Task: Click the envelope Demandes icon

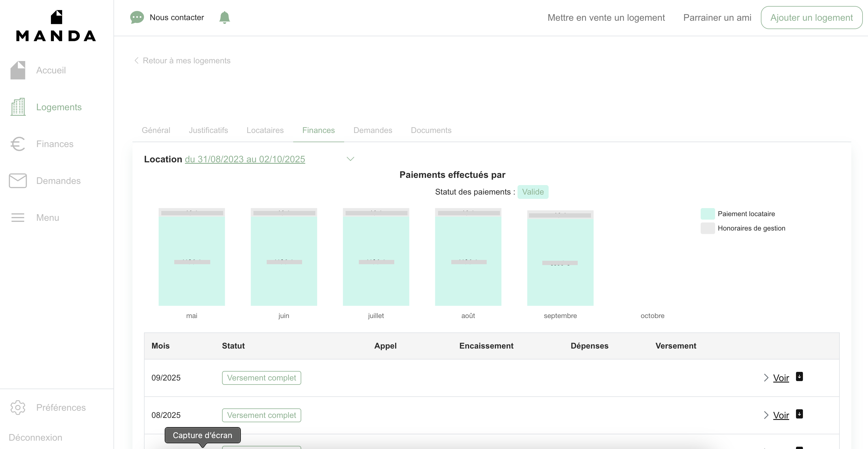Action: 18,181
